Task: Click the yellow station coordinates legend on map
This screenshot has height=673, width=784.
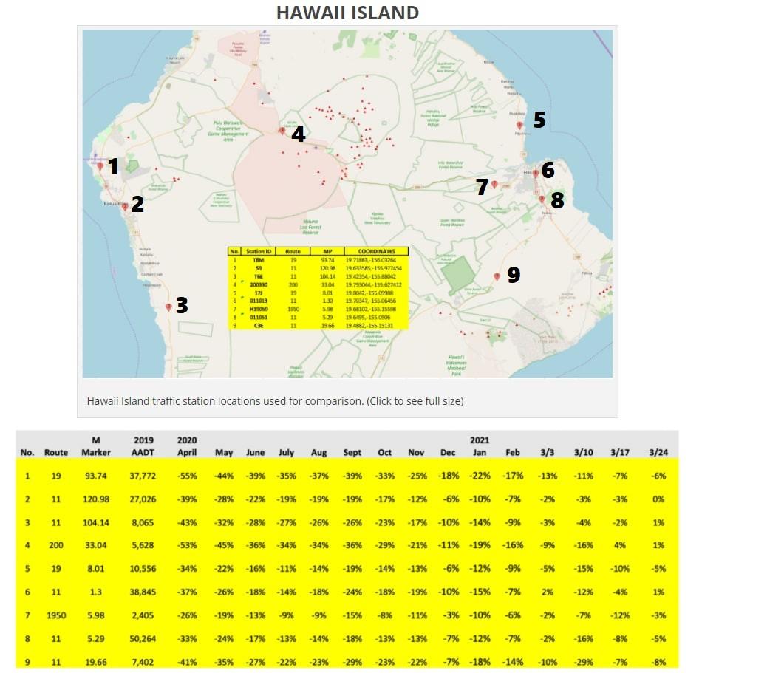Action: point(318,287)
